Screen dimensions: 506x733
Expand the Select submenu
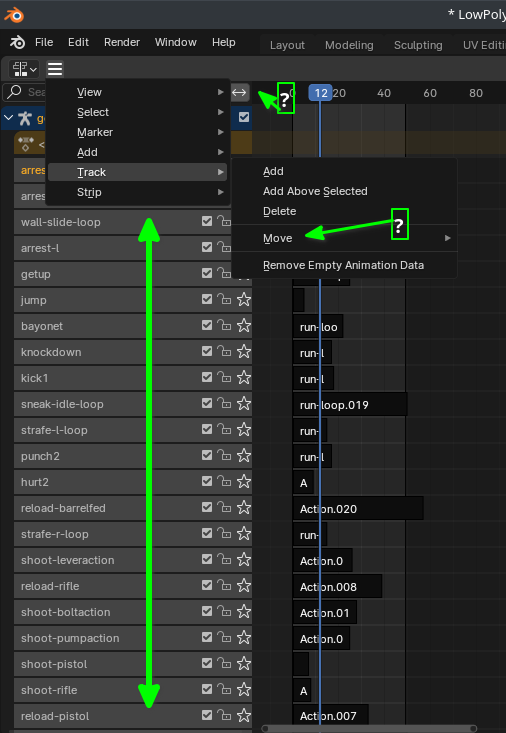click(137, 112)
